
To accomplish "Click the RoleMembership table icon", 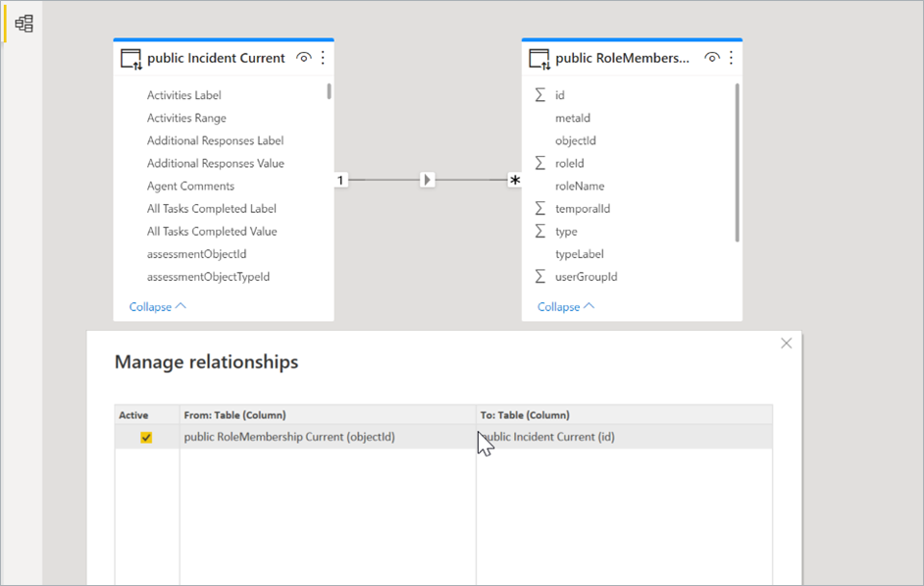I will click(x=539, y=59).
